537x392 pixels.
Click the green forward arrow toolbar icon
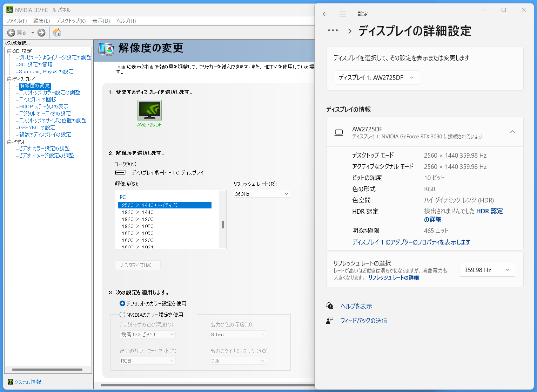41,33
